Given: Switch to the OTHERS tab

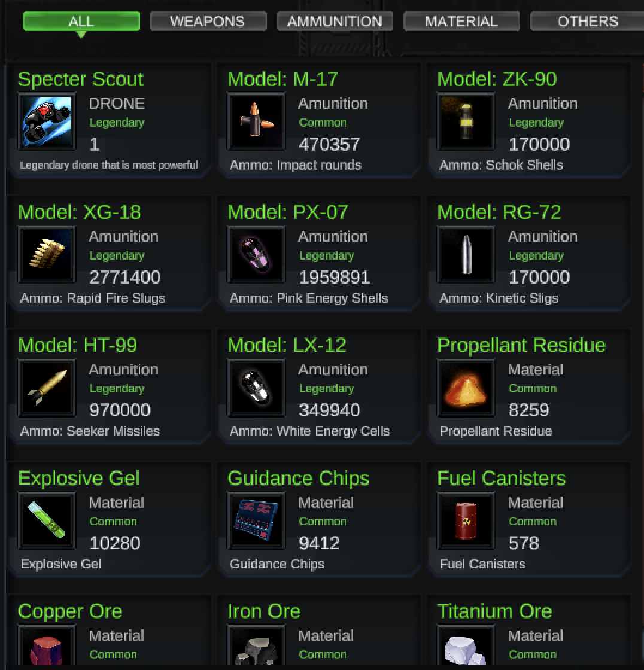Looking at the screenshot, I should pyautogui.click(x=588, y=21).
